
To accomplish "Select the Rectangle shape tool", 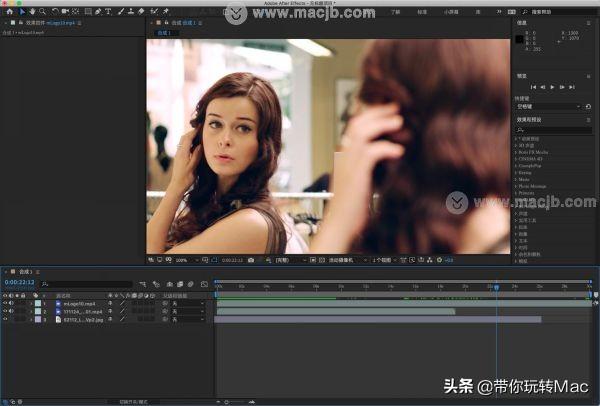I will tap(88, 12).
